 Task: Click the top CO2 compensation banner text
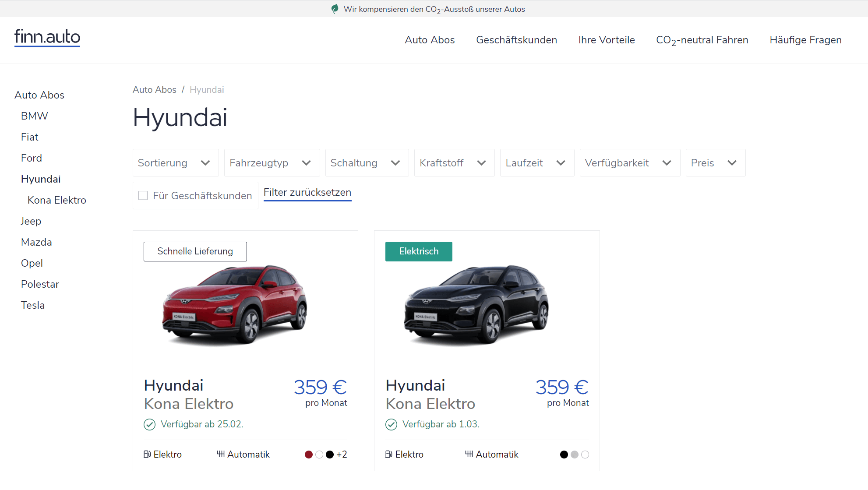pos(434,9)
